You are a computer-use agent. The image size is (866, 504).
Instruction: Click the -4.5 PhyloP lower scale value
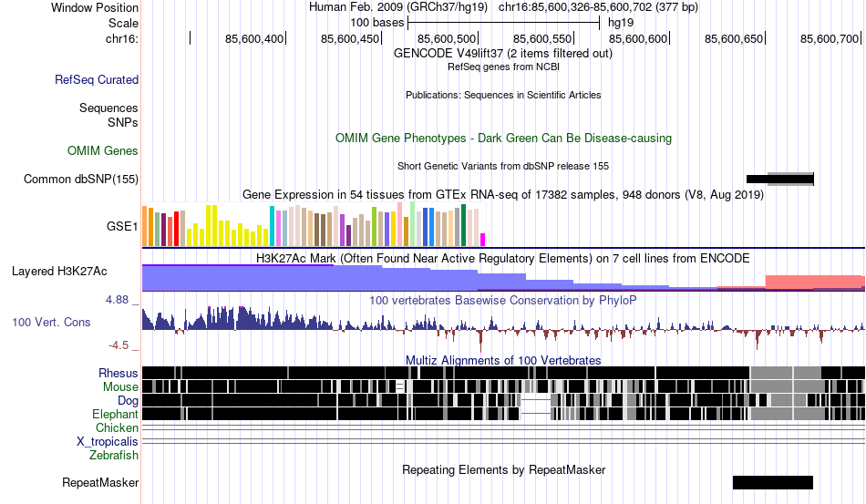pos(119,345)
